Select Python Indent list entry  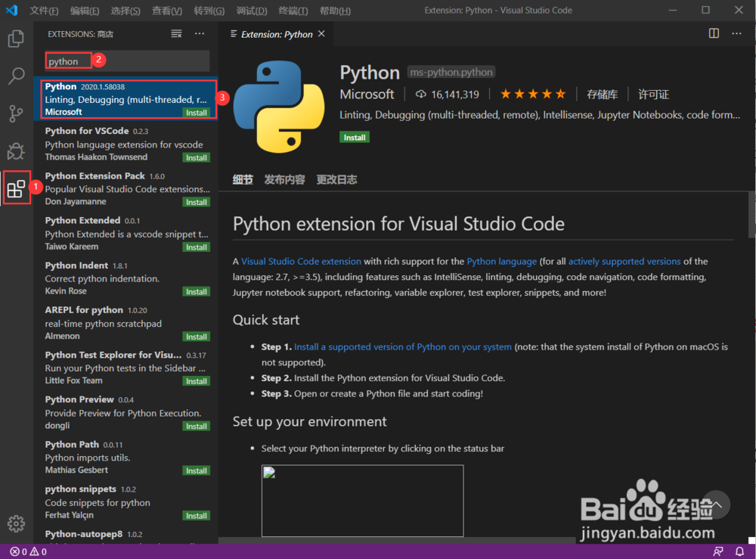point(125,278)
